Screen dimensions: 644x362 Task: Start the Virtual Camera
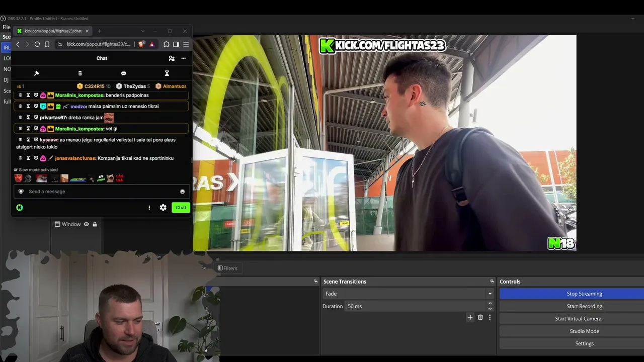pos(572,319)
